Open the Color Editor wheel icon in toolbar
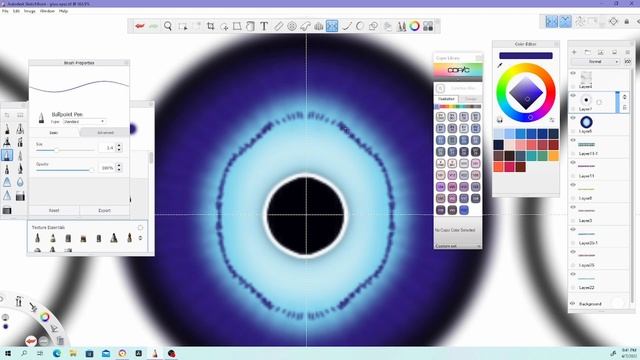This screenshot has width=640, height=360. point(415,26)
